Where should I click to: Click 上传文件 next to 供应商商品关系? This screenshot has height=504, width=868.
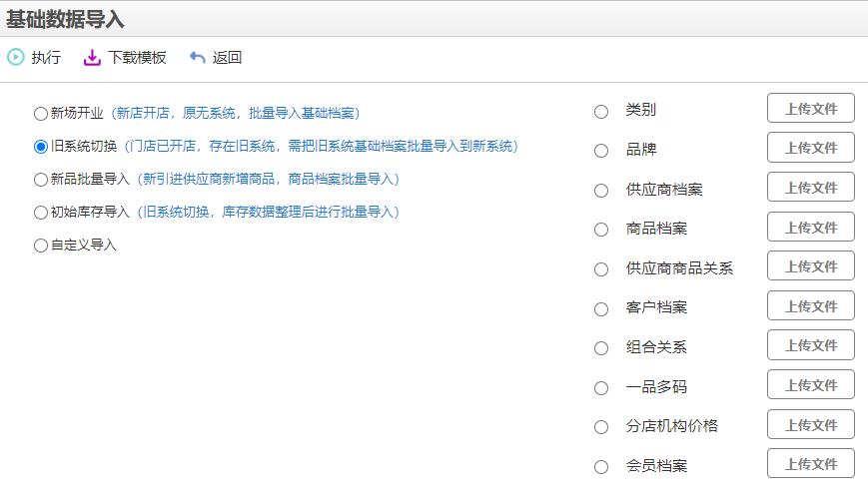(x=811, y=266)
